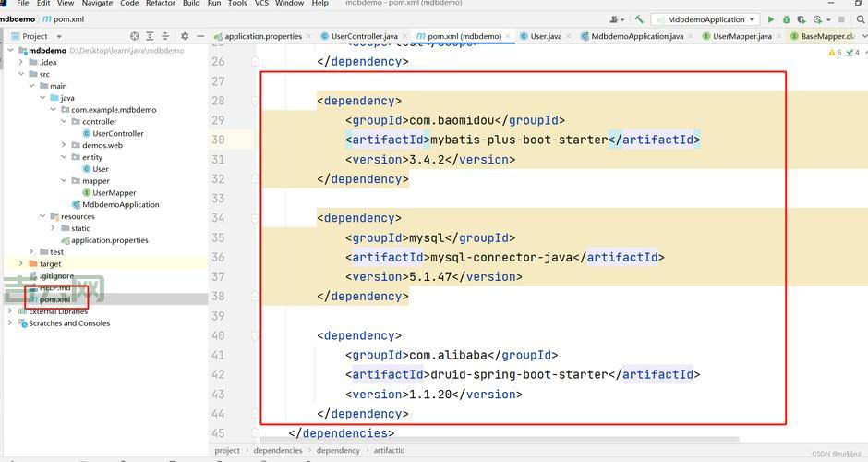
Task: Hide the Project panel with minus icon
Action: pyautogui.click(x=200, y=36)
